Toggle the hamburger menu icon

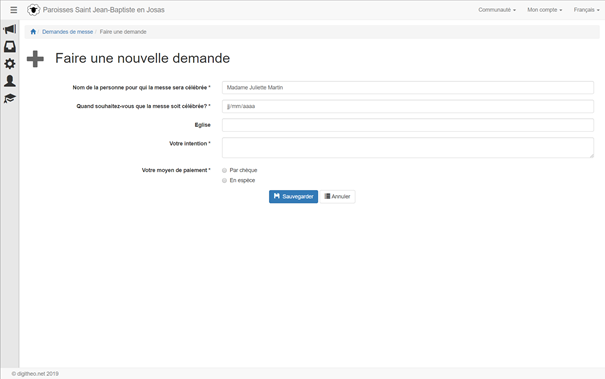pos(14,10)
